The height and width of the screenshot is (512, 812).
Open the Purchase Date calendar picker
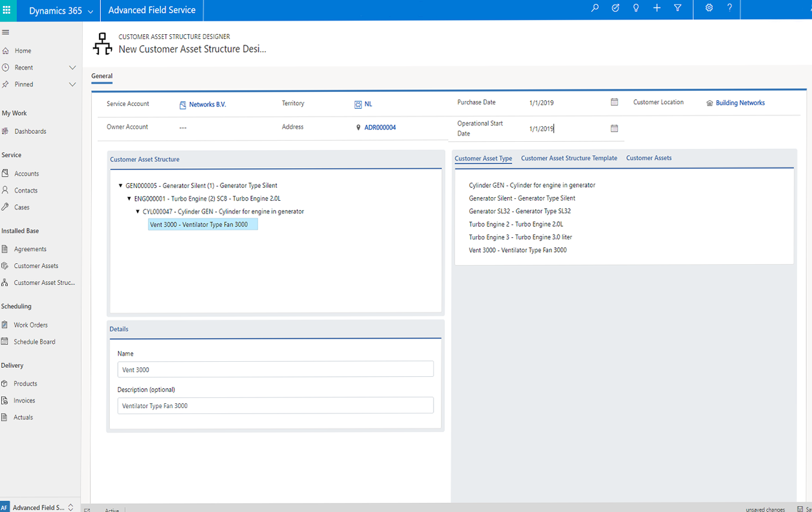point(614,102)
